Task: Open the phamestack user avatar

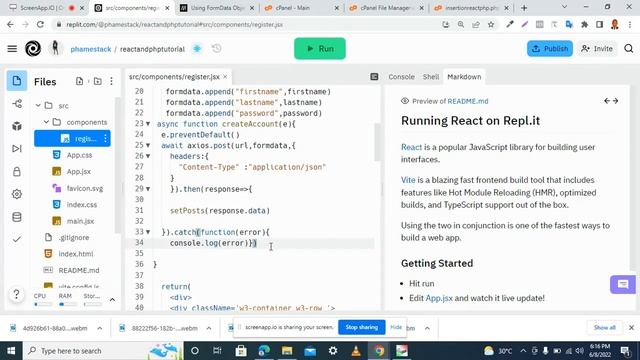Action: click(x=55, y=48)
